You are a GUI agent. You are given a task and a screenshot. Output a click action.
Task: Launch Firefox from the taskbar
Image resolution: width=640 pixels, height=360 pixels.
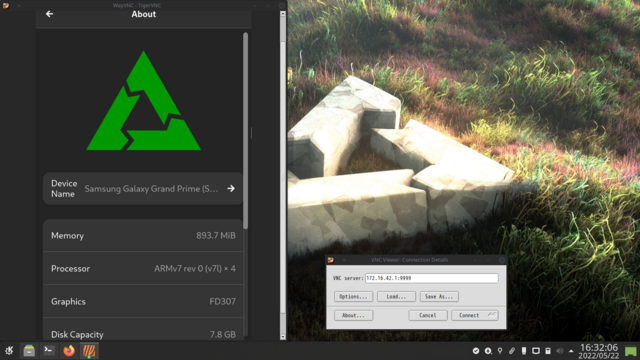point(69,351)
